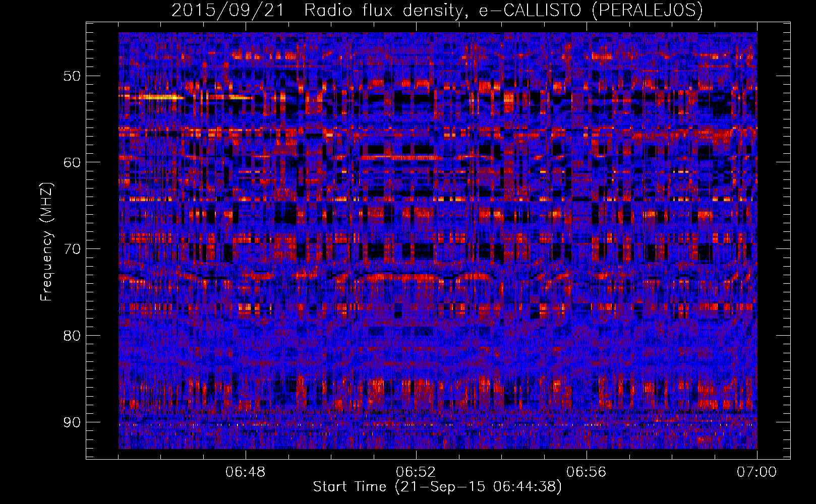The height and width of the screenshot is (504, 816).
Task: Click the Frequency (MHZ) axis label
Action: 46,242
